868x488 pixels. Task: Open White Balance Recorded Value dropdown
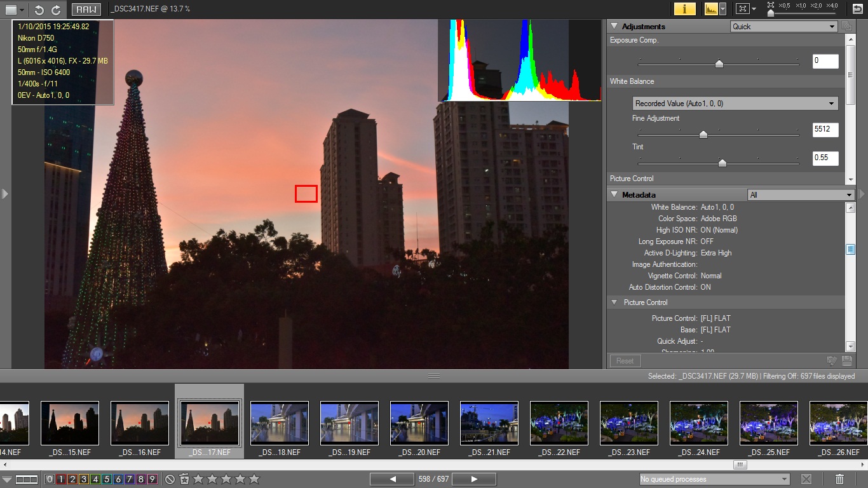click(735, 104)
